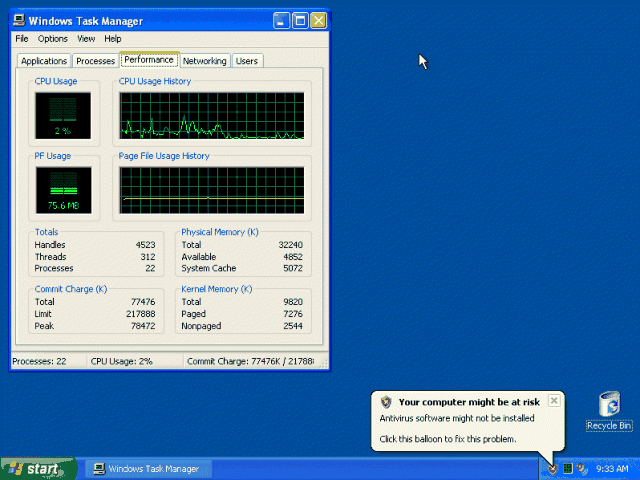Click the Processes value 22 in Totals
Viewport: 640px width, 480px height.
150,268
